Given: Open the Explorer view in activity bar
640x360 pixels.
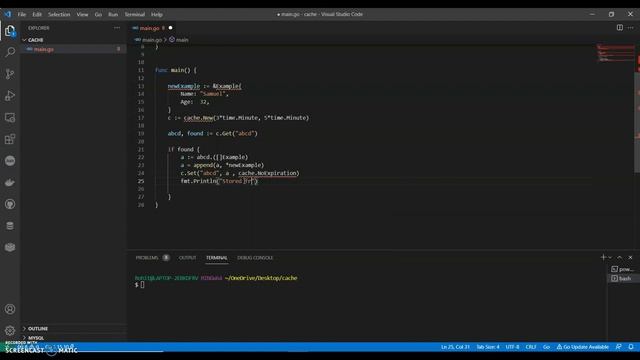Looking at the screenshot, I should click(10, 31).
